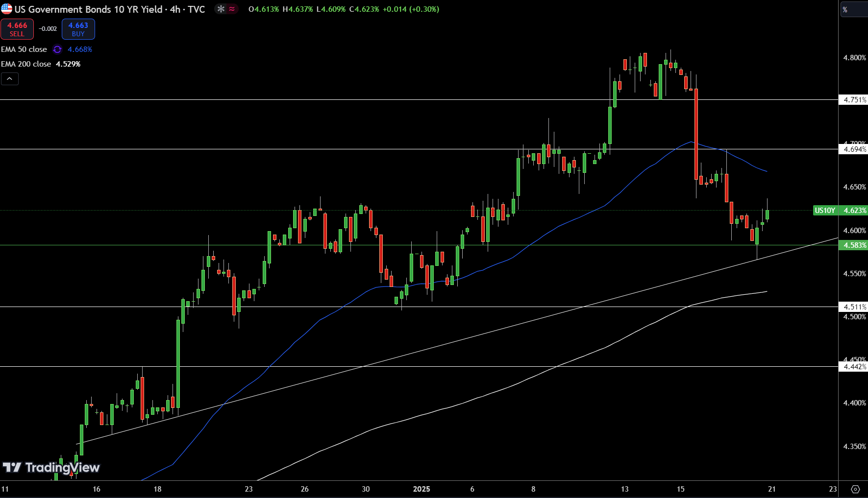Screen dimensions: 868x498
Task: Click the red 4.666 SELL button
Action: (17, 29)
